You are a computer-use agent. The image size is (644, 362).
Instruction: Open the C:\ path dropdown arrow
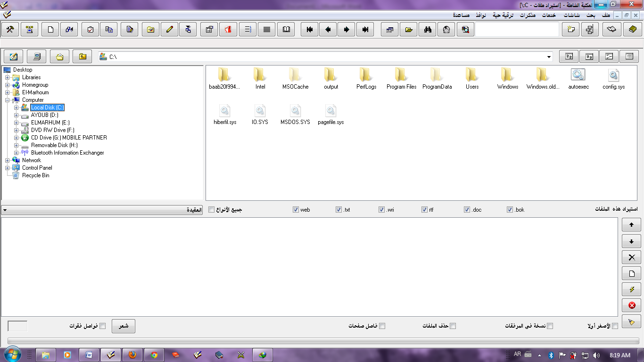549,57
